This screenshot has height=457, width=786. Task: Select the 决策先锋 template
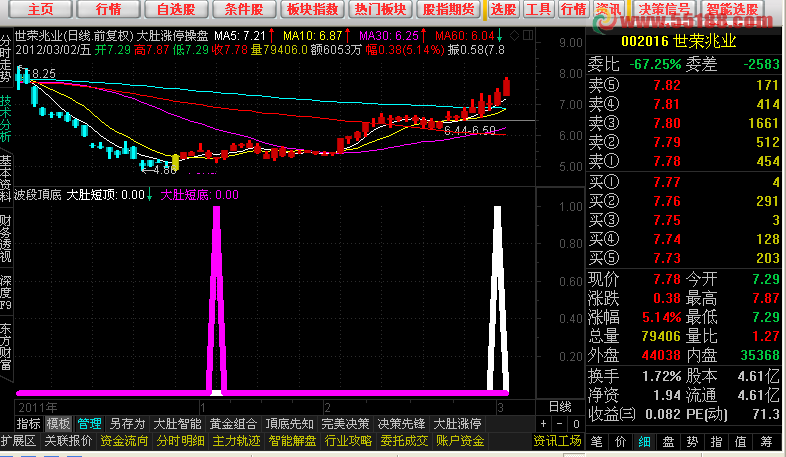point(402,424)
